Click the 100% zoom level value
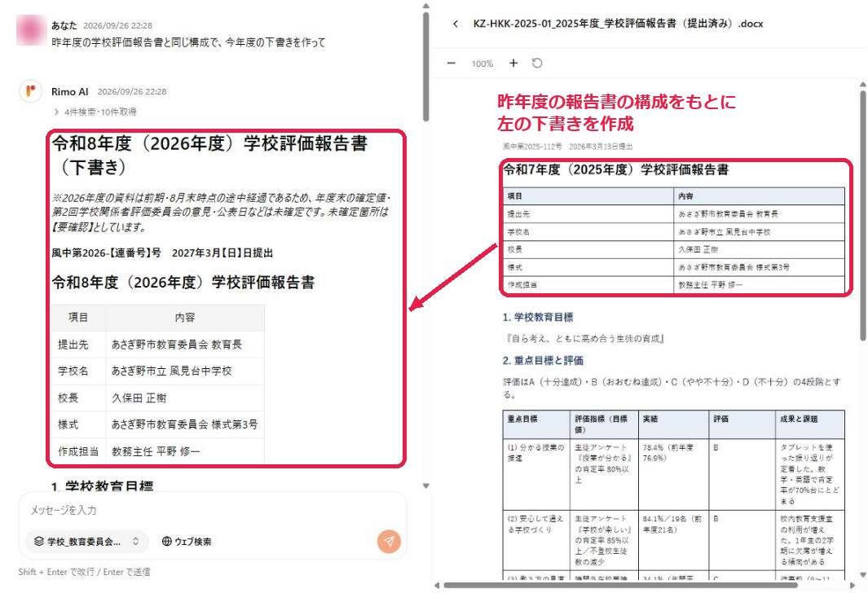Viewport: 868px width, 593px height. point(482,64)
